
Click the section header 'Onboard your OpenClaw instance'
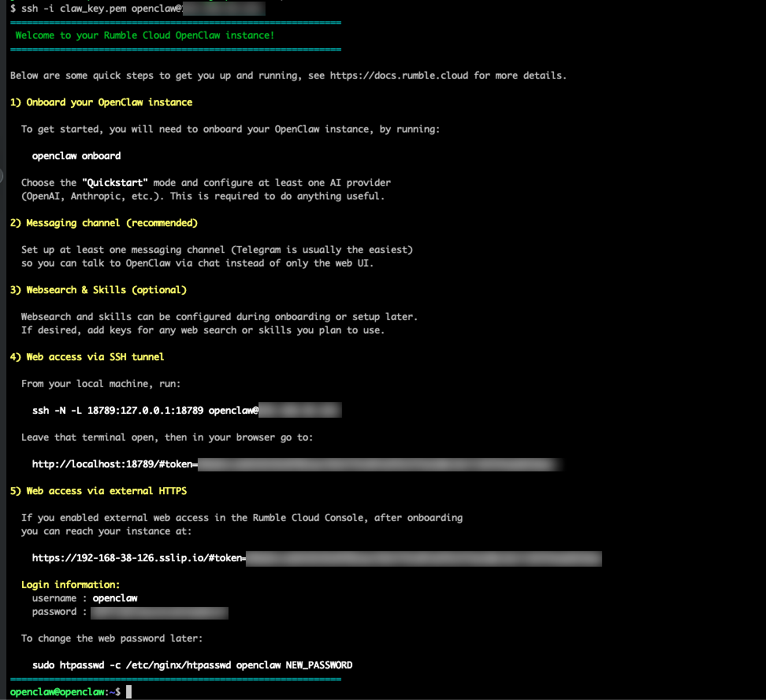[x=101, y=102]
